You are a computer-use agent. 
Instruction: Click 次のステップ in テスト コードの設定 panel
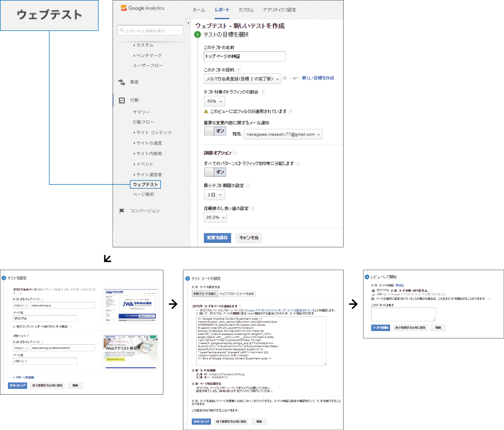point(201,421)
